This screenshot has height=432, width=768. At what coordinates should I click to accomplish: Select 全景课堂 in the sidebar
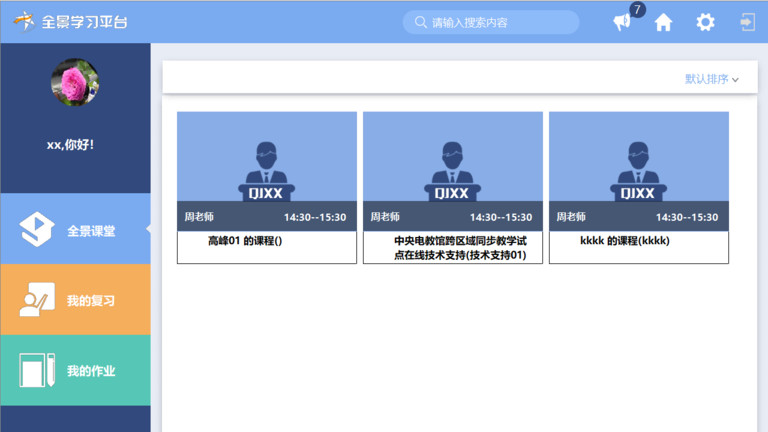tap(91, 231)
